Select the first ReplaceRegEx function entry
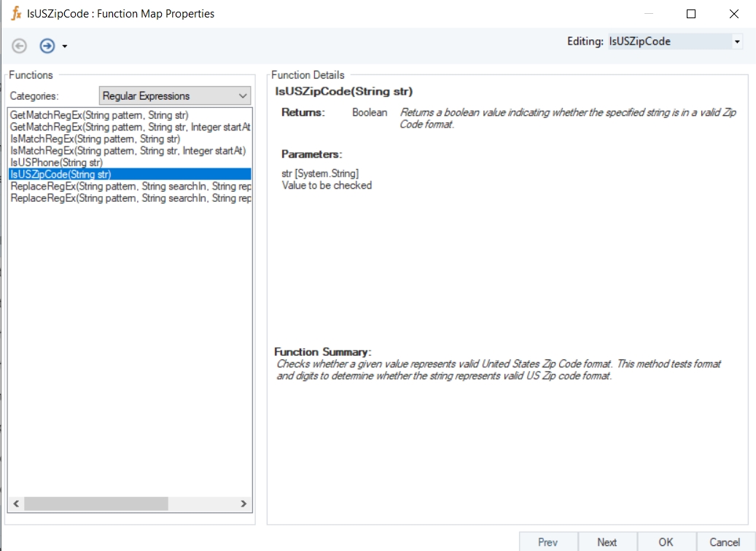Image resolution: width=756 pixels, height=551 pixels. coord(130,186)
